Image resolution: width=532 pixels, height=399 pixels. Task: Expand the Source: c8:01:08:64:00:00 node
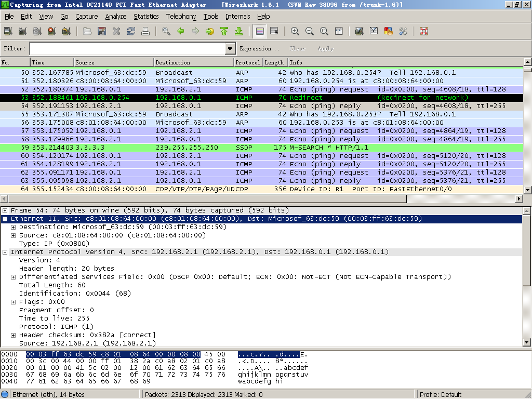coord(13,235)
